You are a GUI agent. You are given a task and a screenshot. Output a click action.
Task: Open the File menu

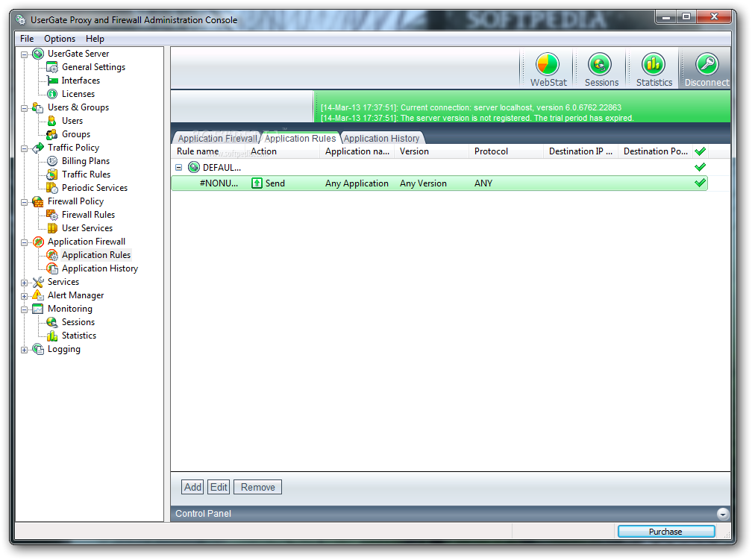[x=27, y=39]
